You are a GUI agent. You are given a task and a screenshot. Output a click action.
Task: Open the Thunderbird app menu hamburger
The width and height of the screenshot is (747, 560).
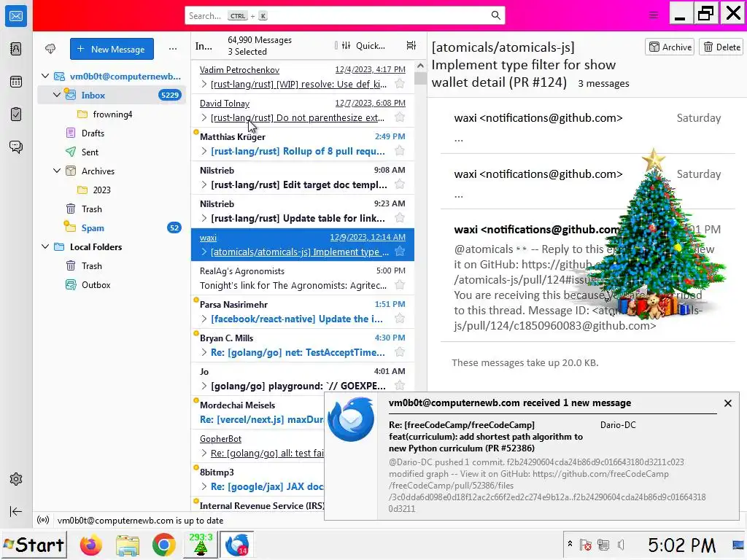pyautogui.click(x=654, y=15)
